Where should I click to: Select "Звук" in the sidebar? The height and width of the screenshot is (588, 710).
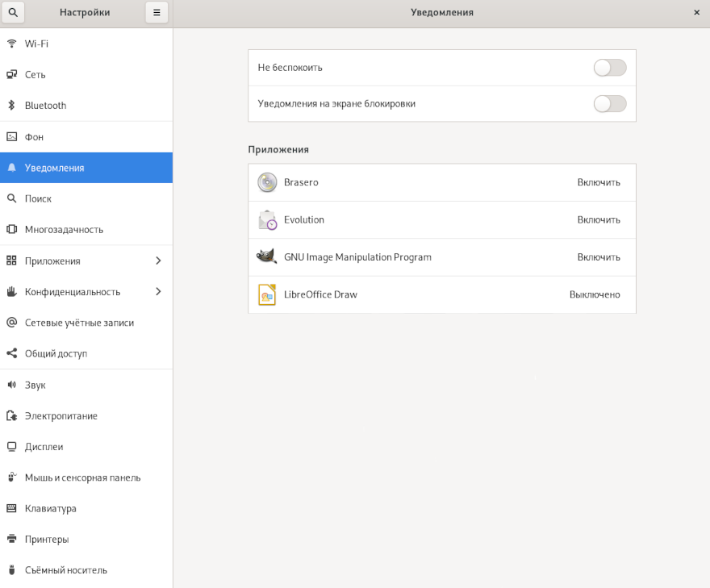tap(35, 385)
